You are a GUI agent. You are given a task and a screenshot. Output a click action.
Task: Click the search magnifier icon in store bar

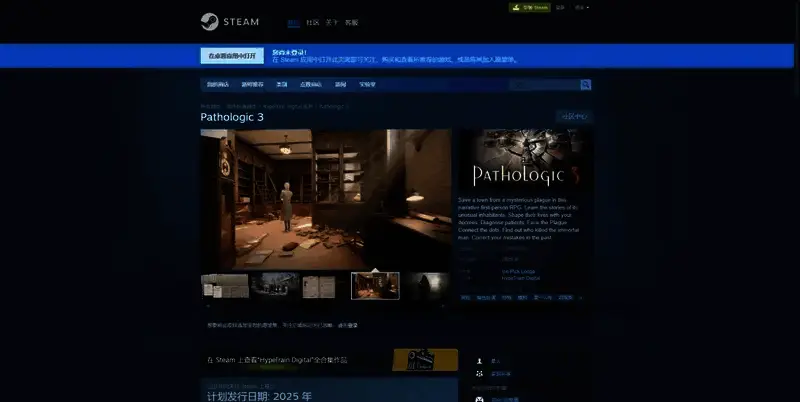[x=586, y=85]
